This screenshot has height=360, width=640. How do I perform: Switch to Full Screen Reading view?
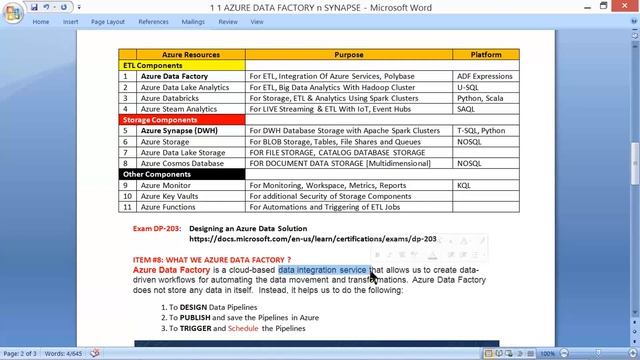pyautogui.click(x=499, y=353)
